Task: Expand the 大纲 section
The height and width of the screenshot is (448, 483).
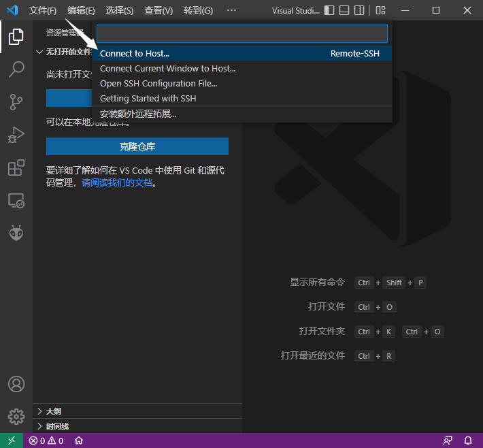Action: point(137,411)
